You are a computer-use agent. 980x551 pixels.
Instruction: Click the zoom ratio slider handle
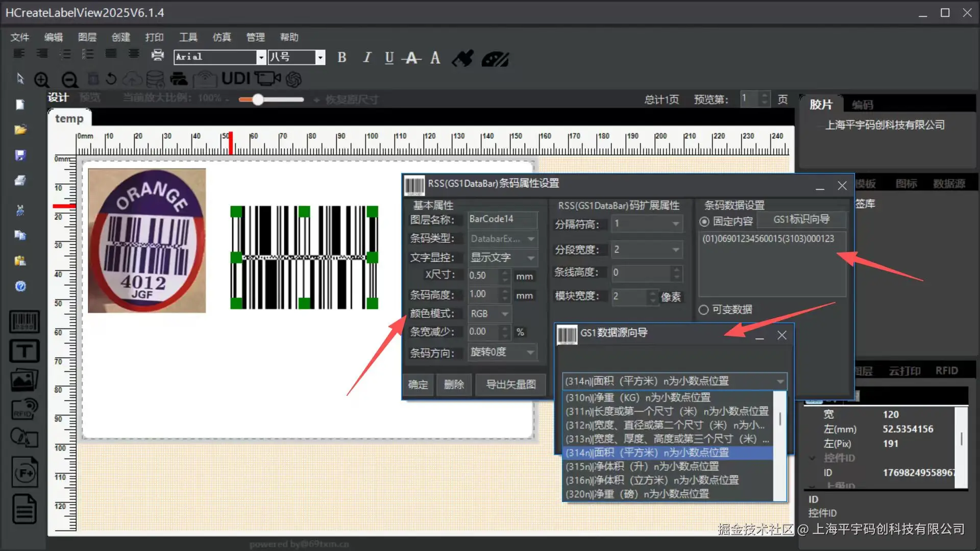[258, 99]
